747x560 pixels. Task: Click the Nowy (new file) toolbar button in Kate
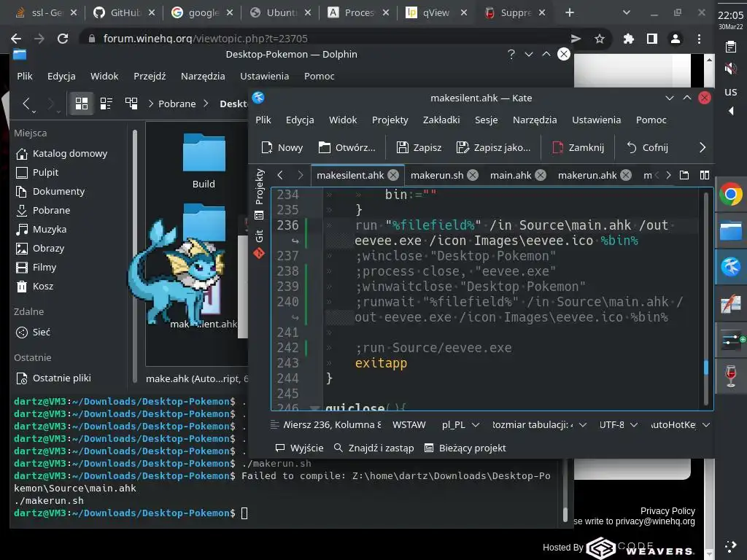click(x=282, y=147)
